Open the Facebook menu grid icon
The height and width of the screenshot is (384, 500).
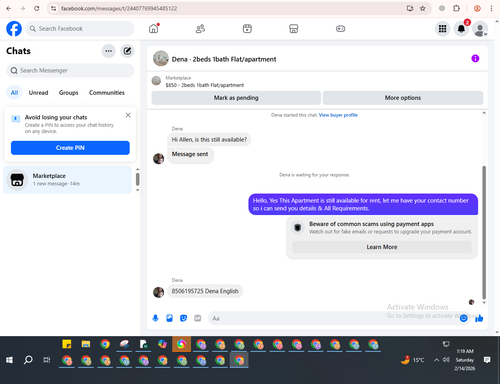(x=442, y=29)
